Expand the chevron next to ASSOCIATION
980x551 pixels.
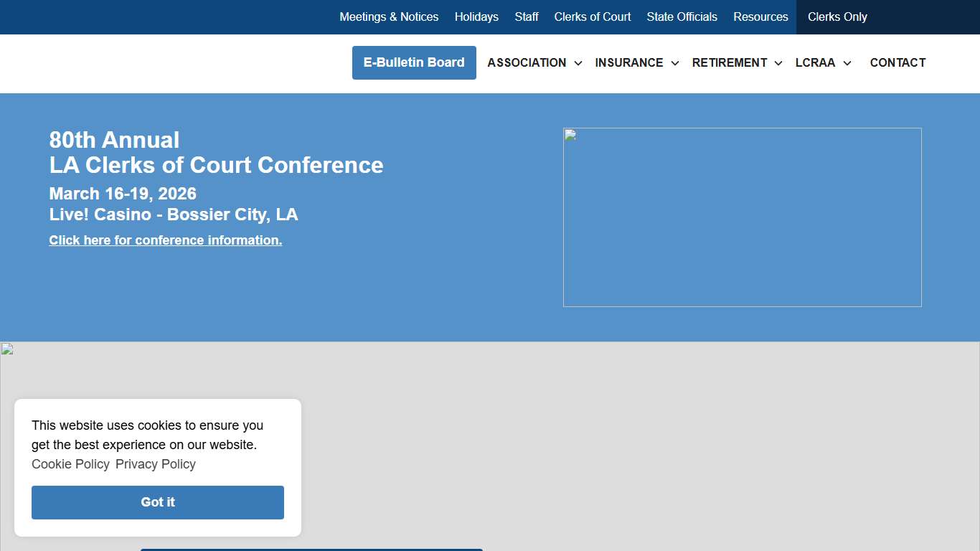(578, 63)
